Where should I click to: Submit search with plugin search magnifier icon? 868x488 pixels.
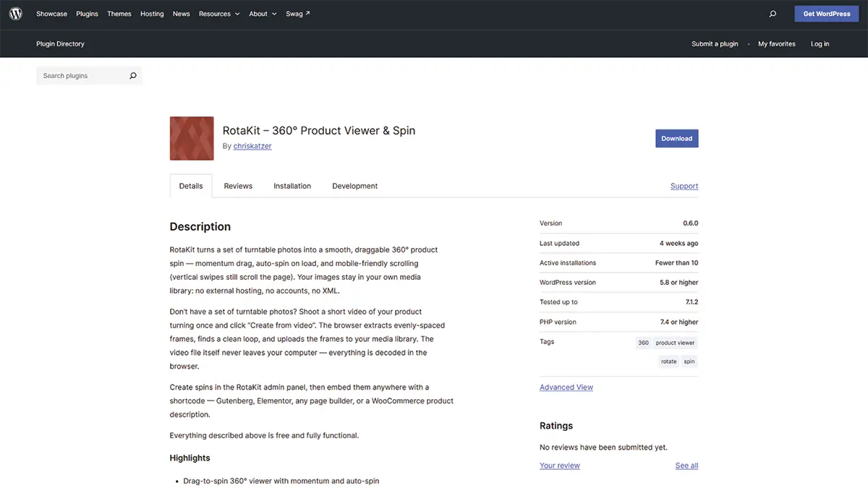pos(133,76)
